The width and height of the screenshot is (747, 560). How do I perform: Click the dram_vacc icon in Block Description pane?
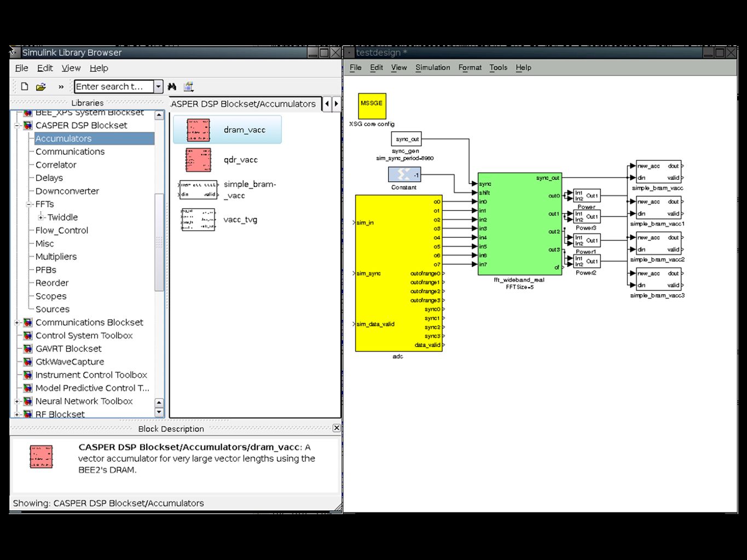41,457
